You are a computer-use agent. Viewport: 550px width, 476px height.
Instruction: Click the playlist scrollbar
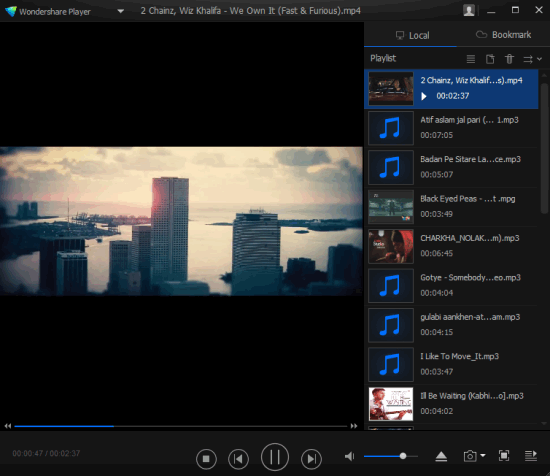[544, 148]
